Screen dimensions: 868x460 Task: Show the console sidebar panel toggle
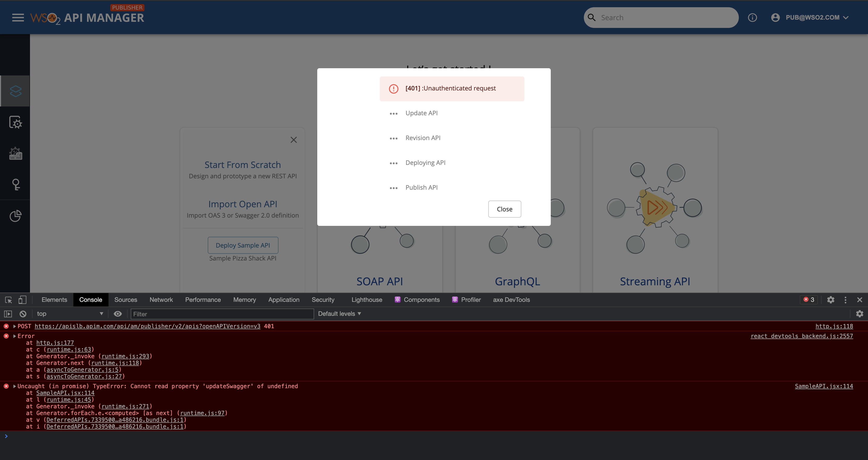7,314
